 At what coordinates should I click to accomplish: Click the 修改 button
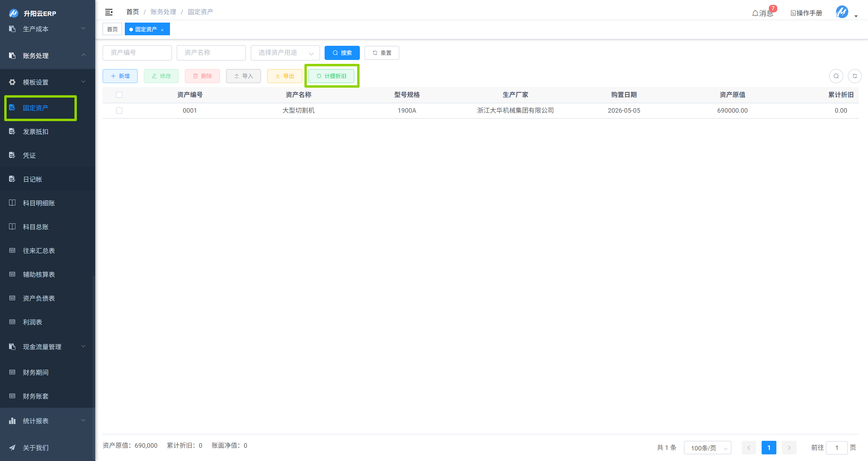[x=161, y=76]
